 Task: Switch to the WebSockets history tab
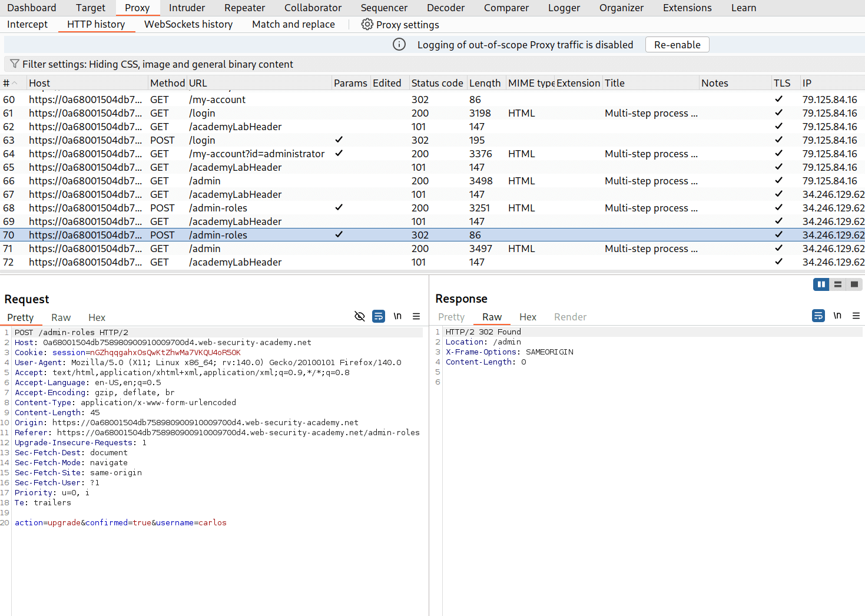tap(188, 24)
